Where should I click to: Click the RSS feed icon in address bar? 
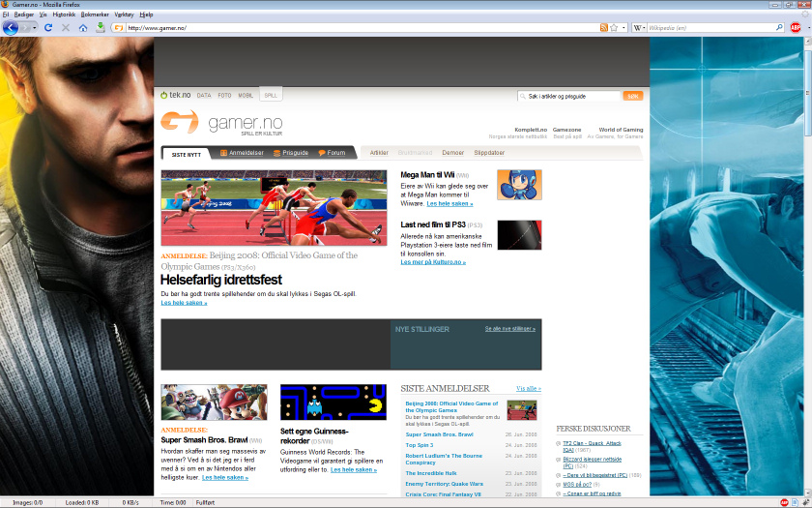604,28
